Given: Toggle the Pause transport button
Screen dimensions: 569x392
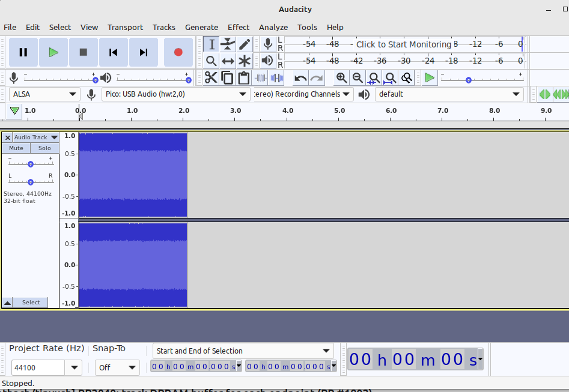Looking at the screenshot, I should [23, 52].
